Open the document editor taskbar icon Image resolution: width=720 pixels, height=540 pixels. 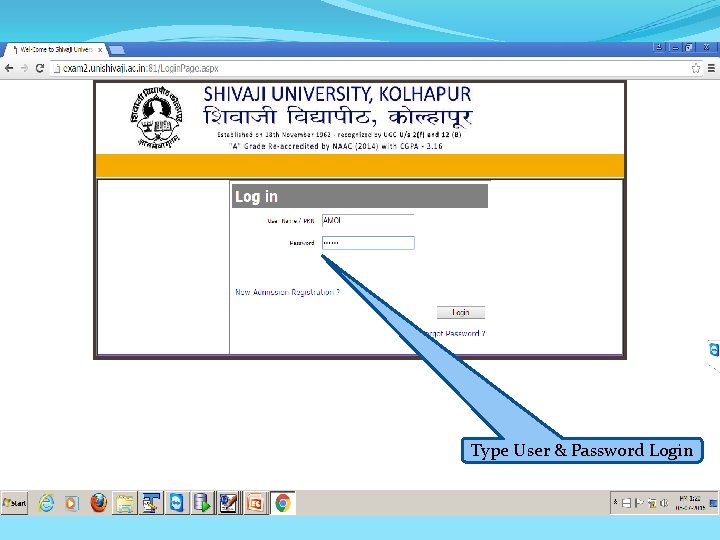coord(229,503)
